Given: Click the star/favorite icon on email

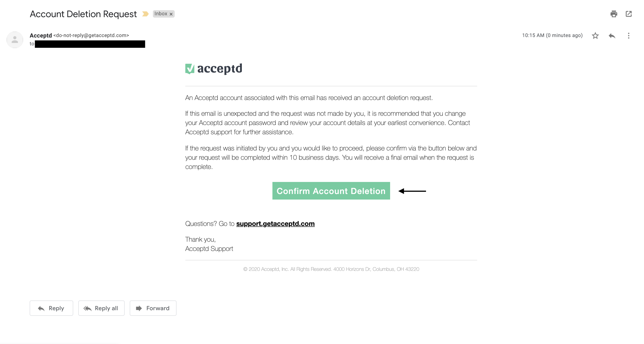Looking at the screenshot, I should point(595,35).
